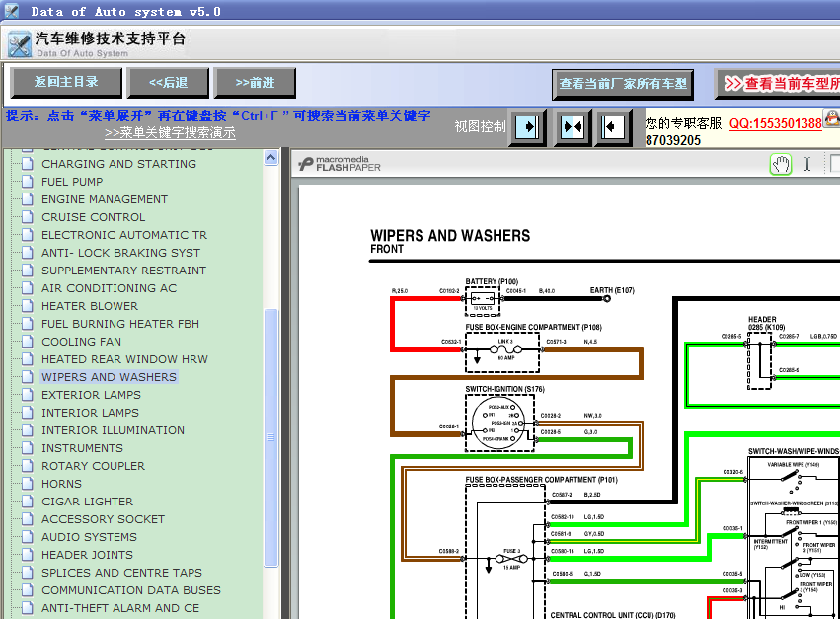The width and height of the screenshot is (840, 619).
Task: Select HEATED REAR WINDOW HRW entry
Action: [124, 359]
